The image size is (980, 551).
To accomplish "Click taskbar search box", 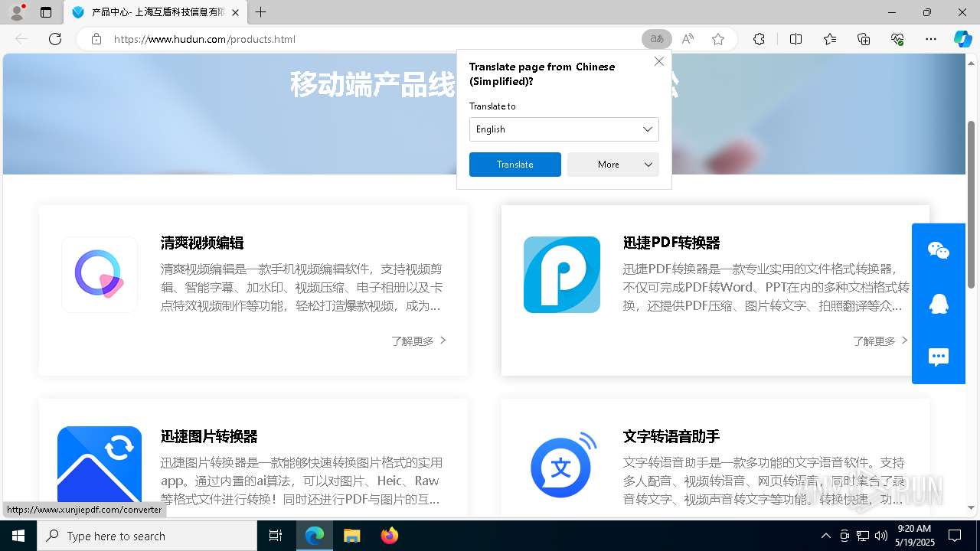I will point(147,536).
